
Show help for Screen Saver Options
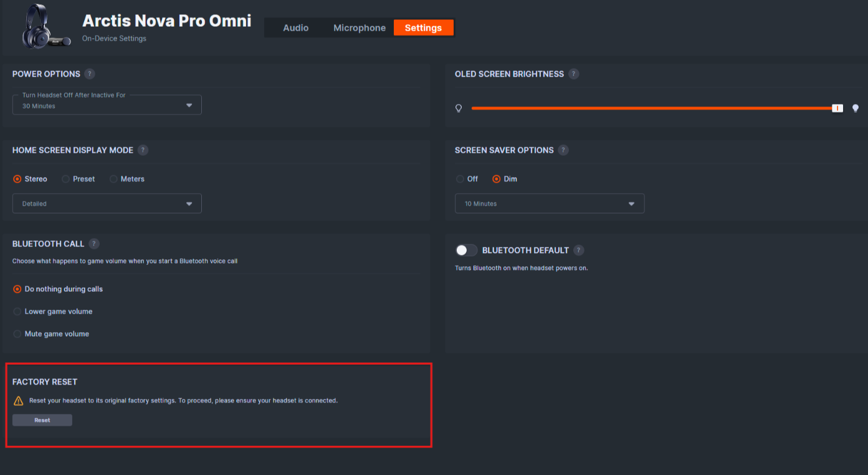[563, 150]
